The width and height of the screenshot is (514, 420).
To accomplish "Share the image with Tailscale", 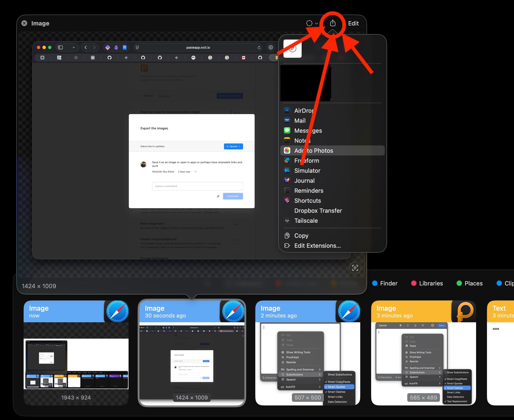I will 333,221.
